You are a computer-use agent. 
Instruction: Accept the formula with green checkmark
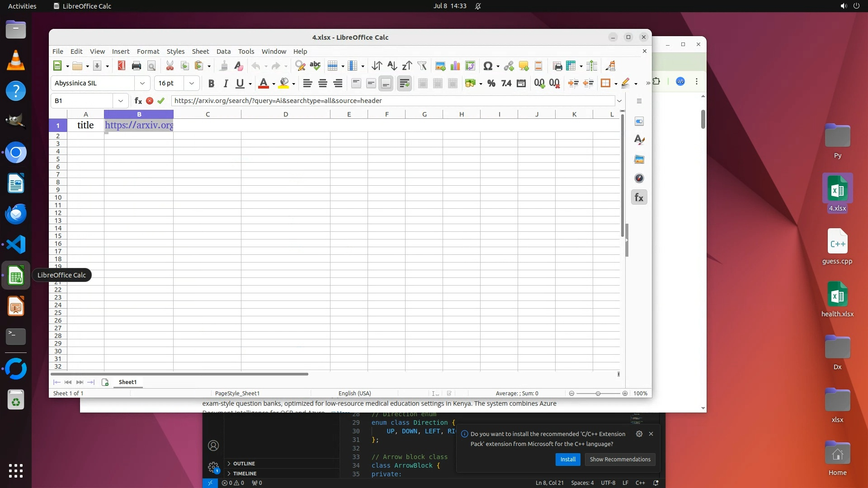point(161,101)
